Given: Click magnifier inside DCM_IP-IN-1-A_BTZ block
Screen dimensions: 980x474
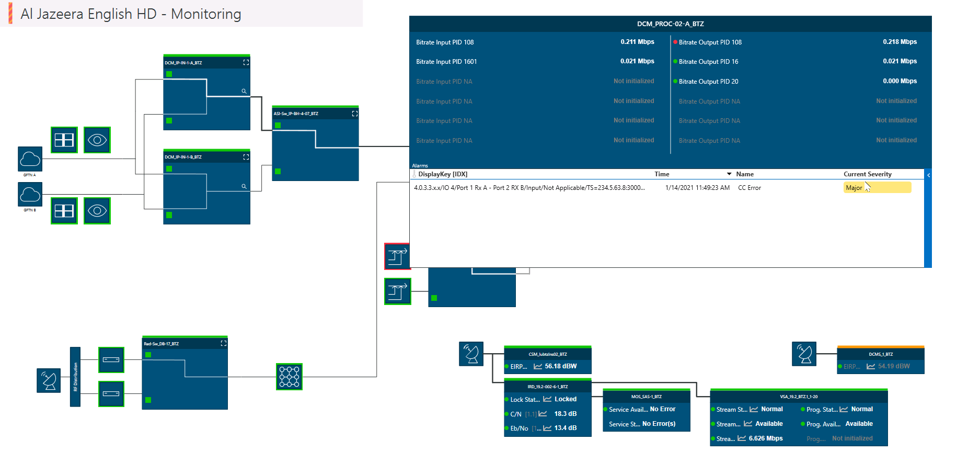Looking at the screenshot, I should 244,91.
